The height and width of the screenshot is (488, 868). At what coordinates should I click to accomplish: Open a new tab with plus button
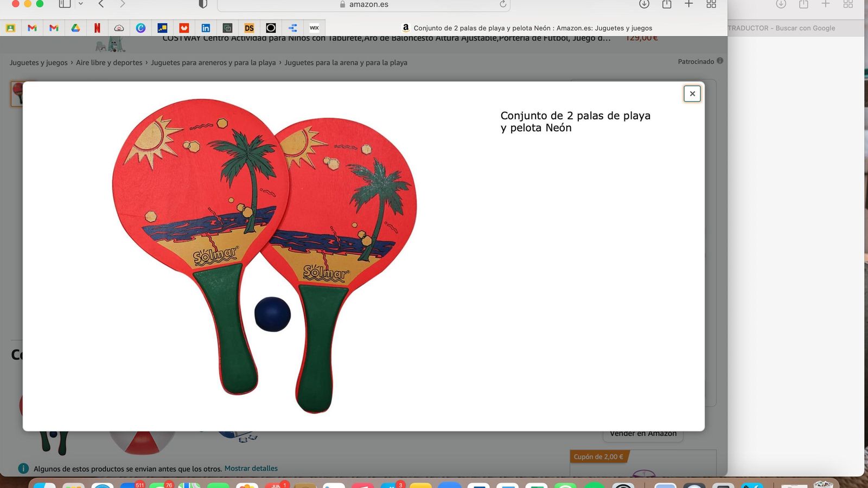click(688, 4)
